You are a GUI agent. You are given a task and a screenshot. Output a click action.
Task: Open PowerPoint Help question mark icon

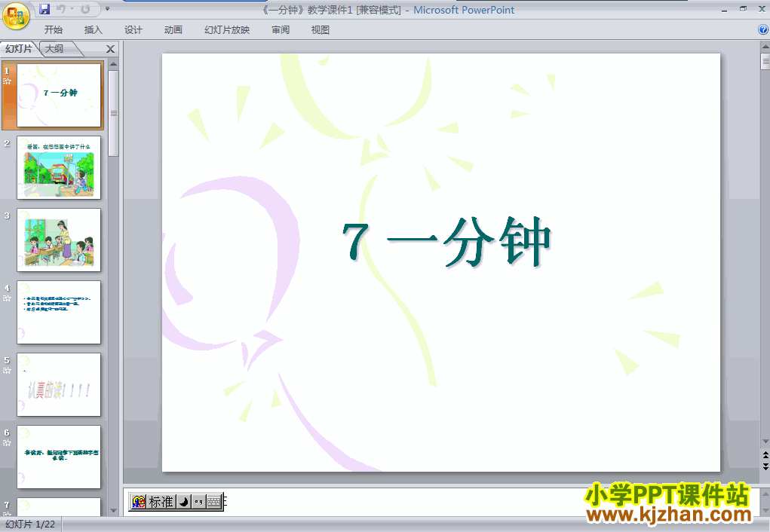pos(763,29)
